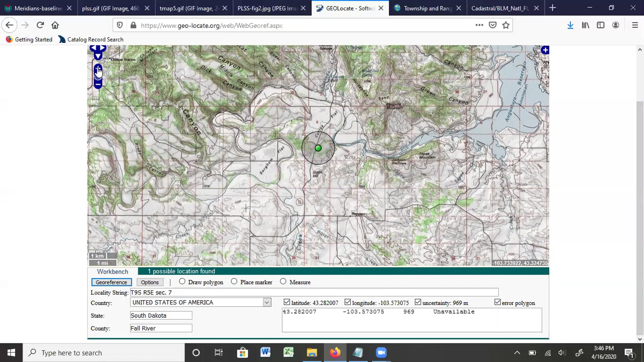Choose the Measure radio option

283,281
